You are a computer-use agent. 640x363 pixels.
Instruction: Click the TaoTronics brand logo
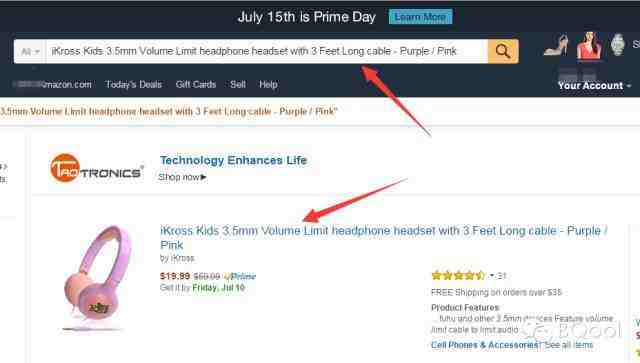97,168
